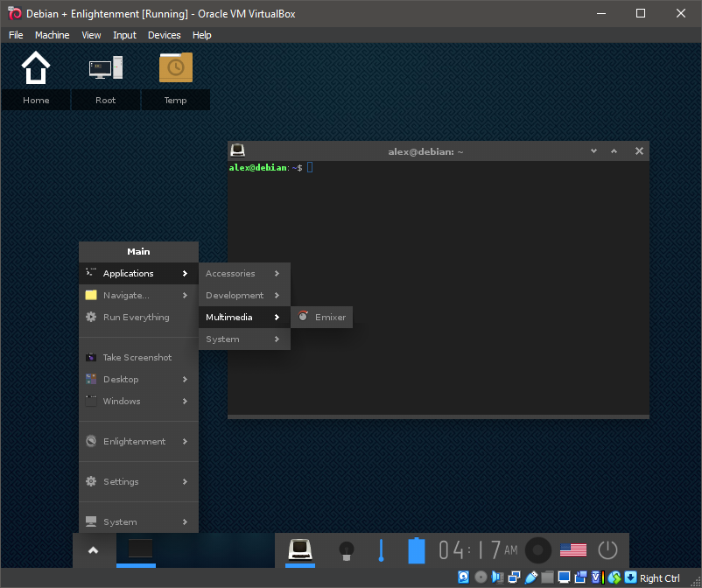Viewport: 702px width, 588px height.
Task: Launch Emixer from the Multimedia submenu
Action: 322,318
